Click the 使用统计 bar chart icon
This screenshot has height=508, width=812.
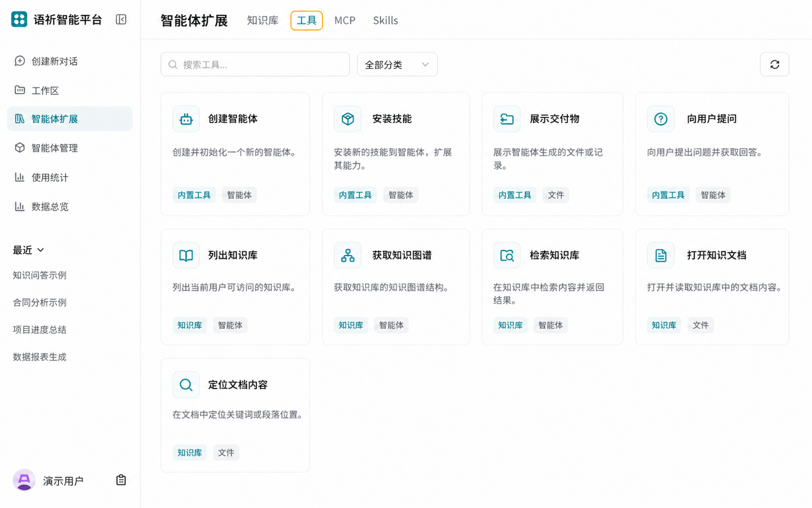click(x=20, y=177)
